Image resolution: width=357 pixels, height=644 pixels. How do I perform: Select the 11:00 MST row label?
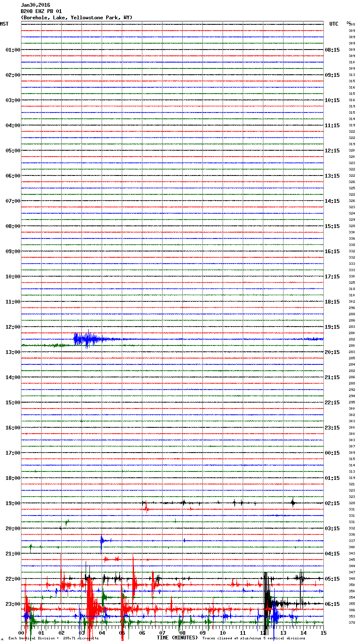pyautogui.click(x=13, y=302)
